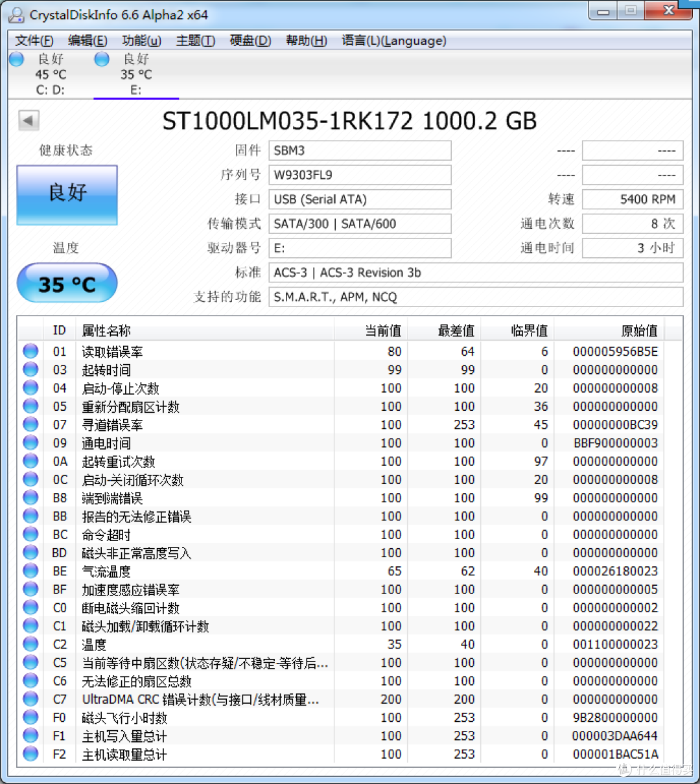Click the 接口 field USB (Serial ATA)
The width and height of the screenshot is (700, 784).
coord(360,199)
